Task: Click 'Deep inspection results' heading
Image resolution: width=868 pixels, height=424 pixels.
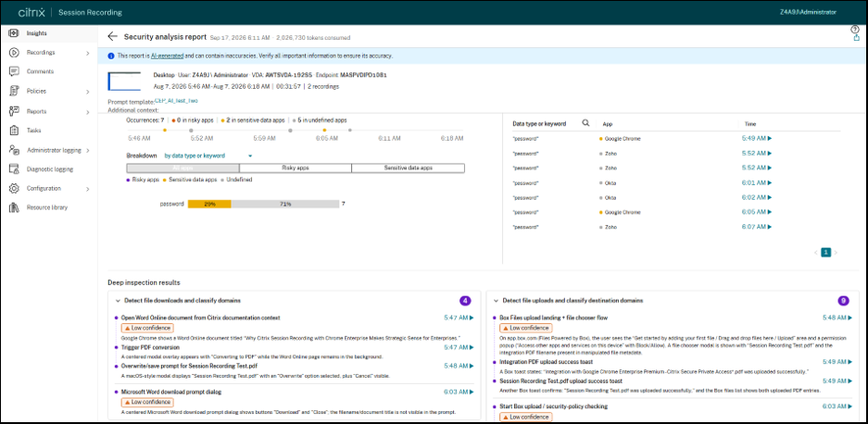Action: (x=144, y=283)
